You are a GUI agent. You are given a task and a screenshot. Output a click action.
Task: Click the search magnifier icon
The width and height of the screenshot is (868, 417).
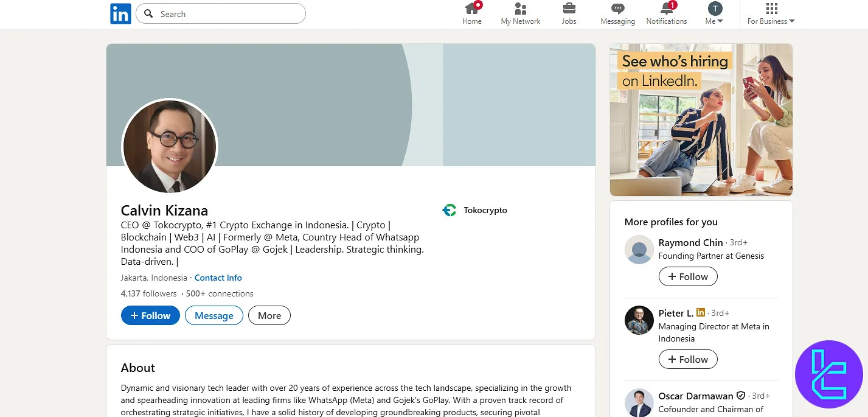click(148, 13)
